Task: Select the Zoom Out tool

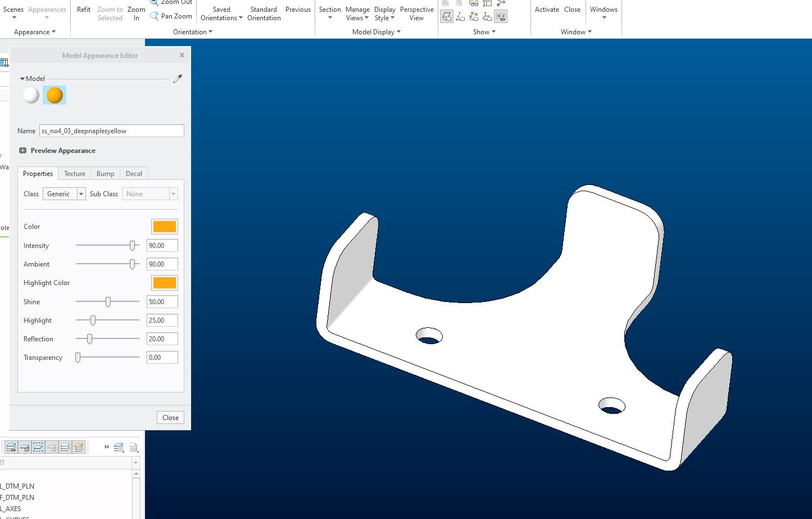Action: pos(170,2)
